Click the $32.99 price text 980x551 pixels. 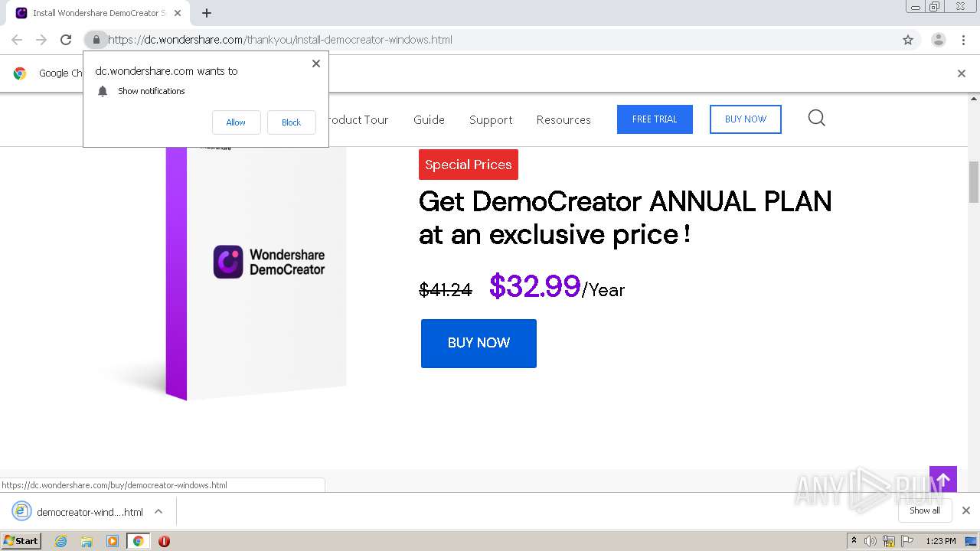[534, 286]
